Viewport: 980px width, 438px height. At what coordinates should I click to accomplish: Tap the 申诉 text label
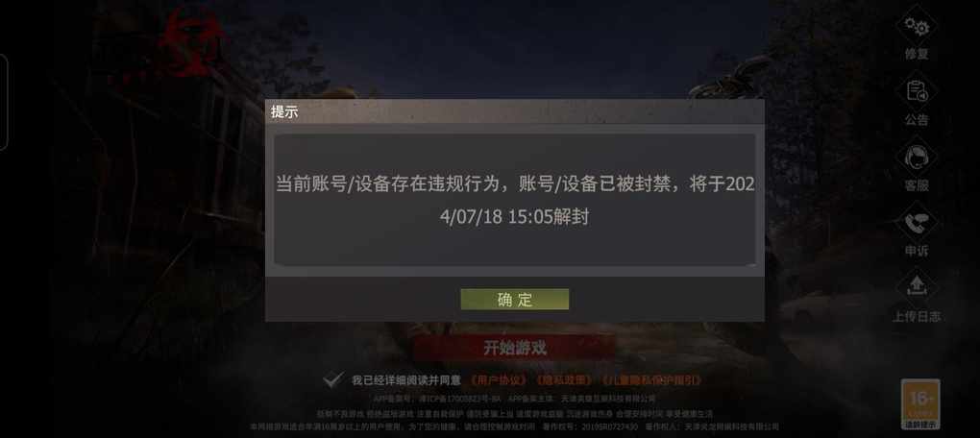917,252
